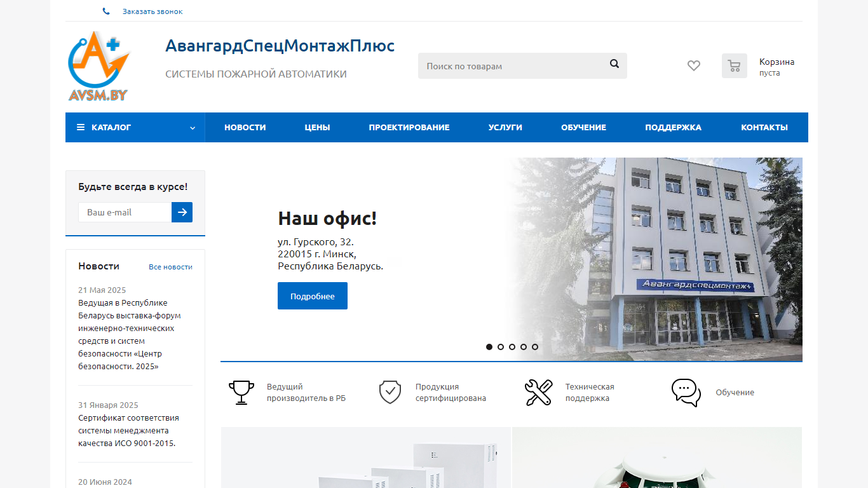
Task: Open the ЦЕНЫ menu item
Action: tap(317, 127)
